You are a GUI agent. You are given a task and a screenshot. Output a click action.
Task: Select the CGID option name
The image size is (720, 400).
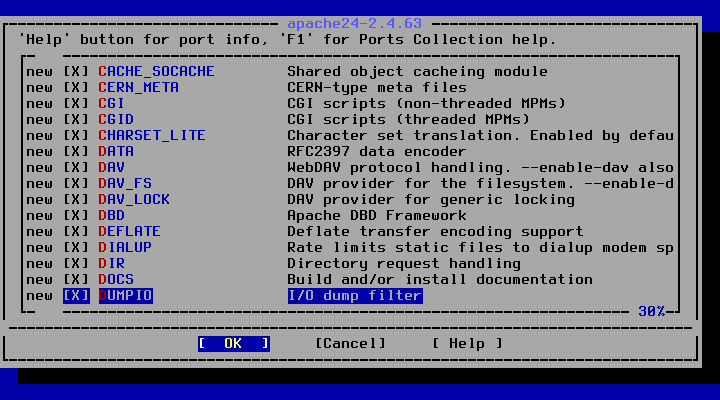pyautogui.click(x=116, y=120)
